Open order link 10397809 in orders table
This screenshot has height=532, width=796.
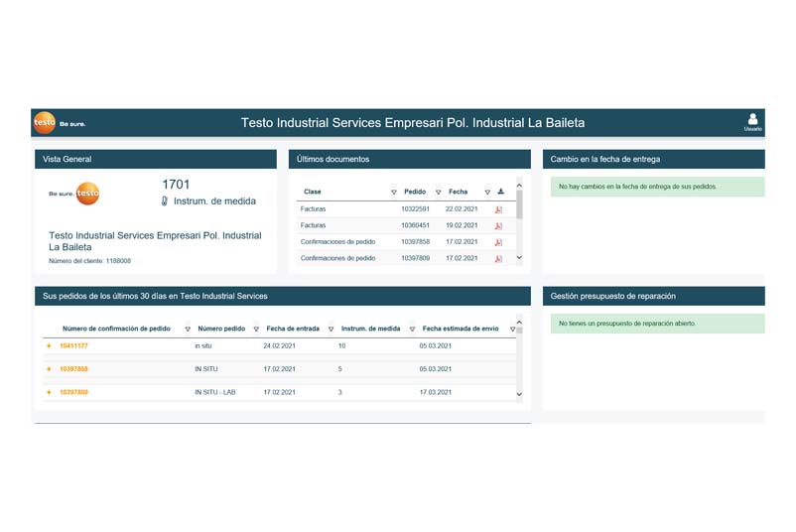(73, 392)
